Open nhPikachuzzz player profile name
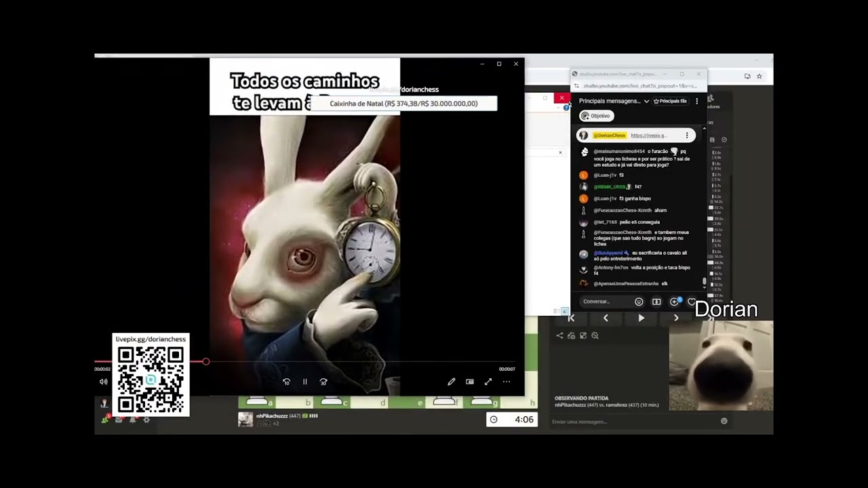 [x=272, y=416]
